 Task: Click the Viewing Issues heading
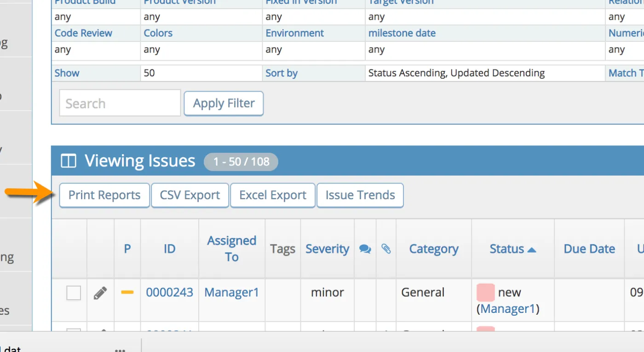pyautogui.click(x=140, y=161)
